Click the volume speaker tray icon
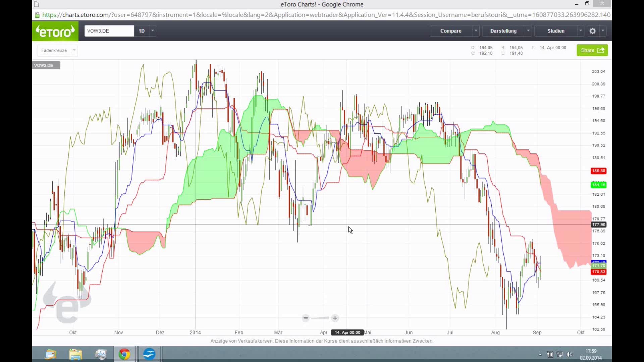 click(x=569, y=354)
